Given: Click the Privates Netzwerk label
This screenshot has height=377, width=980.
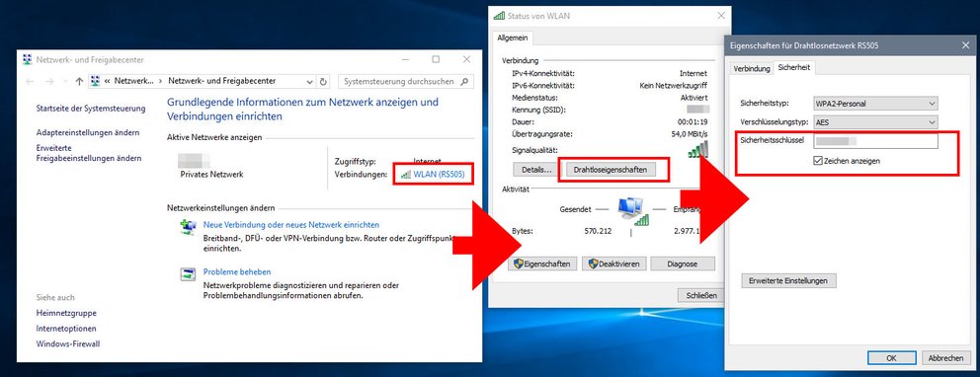Looking at the screenshot, I should point(211,175).
